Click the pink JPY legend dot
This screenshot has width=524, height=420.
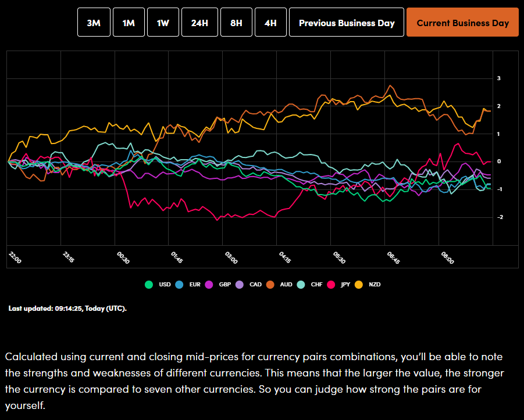point(331,285)
